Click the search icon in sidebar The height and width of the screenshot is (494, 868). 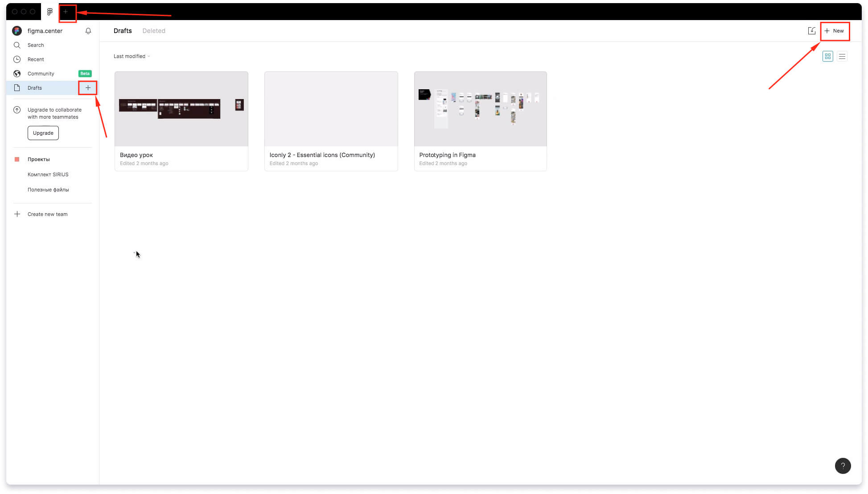(x=16, y=45)
